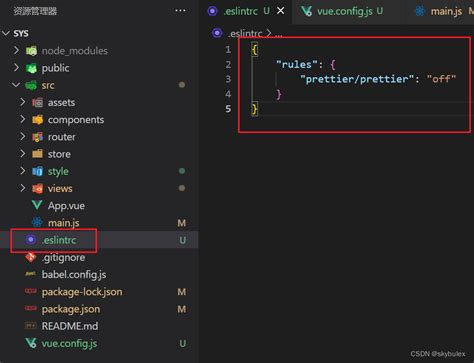Click the Vue config icon beside vue.config.js in tree
The image size is (474, 363).
click(x=31, y=343)
